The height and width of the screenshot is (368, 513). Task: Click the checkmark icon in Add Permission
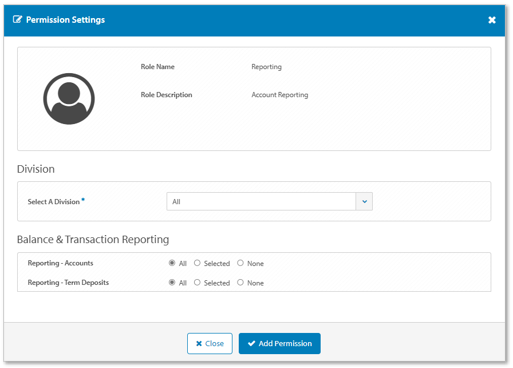[x=252, y=343]
